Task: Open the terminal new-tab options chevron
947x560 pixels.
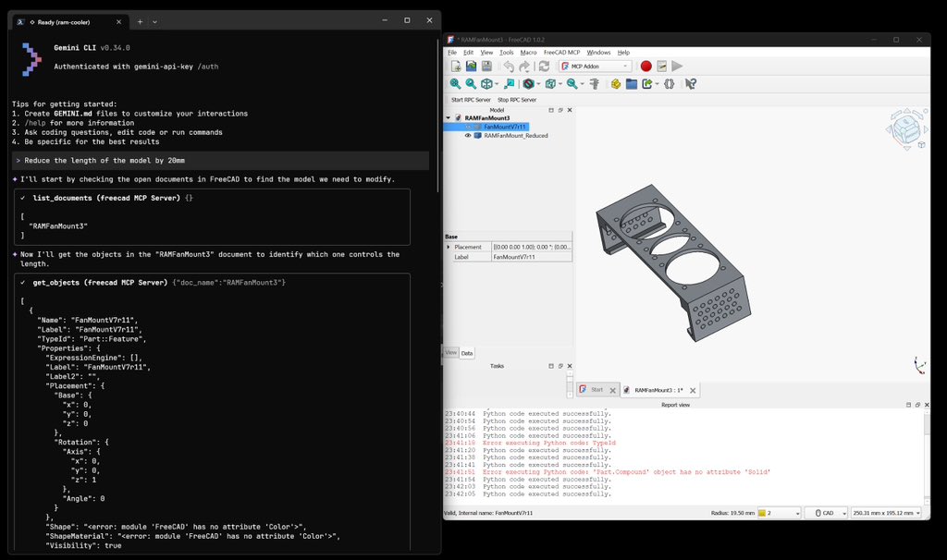Action: tap(154, 22)
